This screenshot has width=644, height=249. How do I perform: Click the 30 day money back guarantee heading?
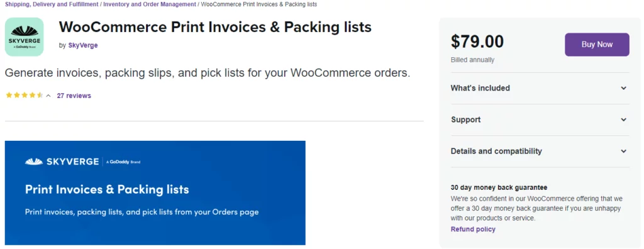tap(499, 187)
